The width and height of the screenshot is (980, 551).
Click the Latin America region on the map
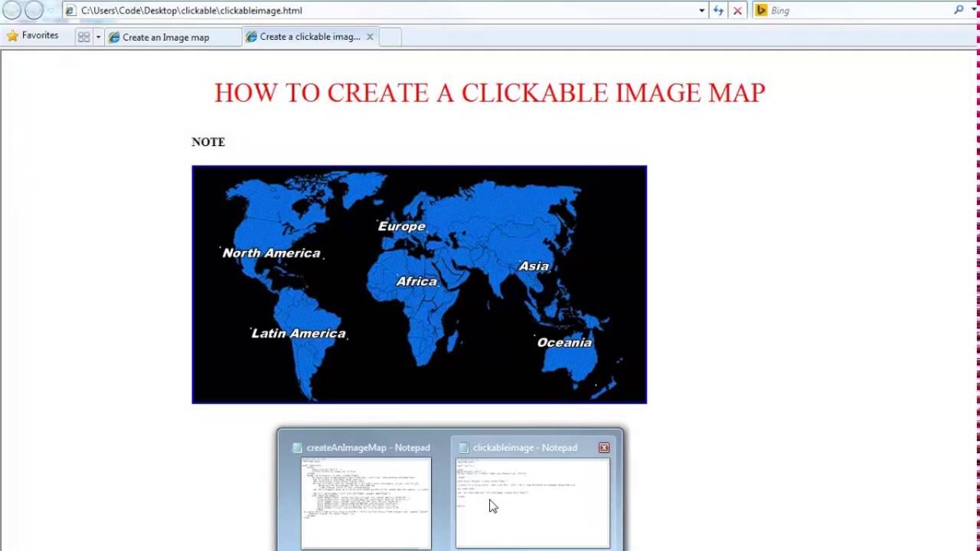click(x=299, y=334)
